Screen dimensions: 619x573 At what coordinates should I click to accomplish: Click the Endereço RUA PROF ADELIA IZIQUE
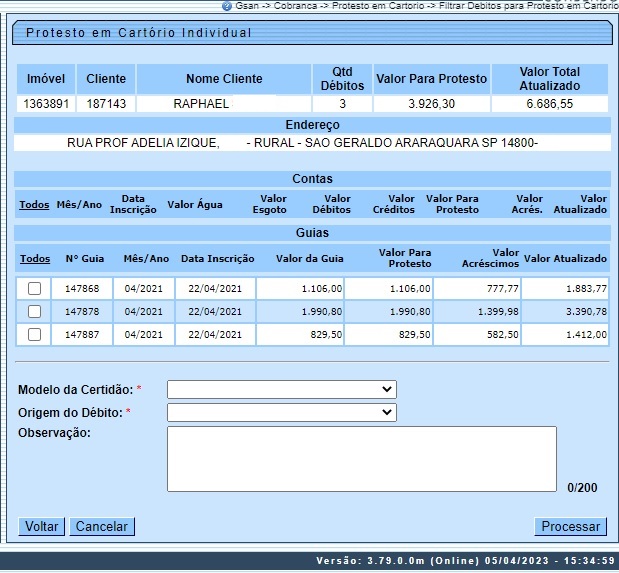tap(143, 143)
